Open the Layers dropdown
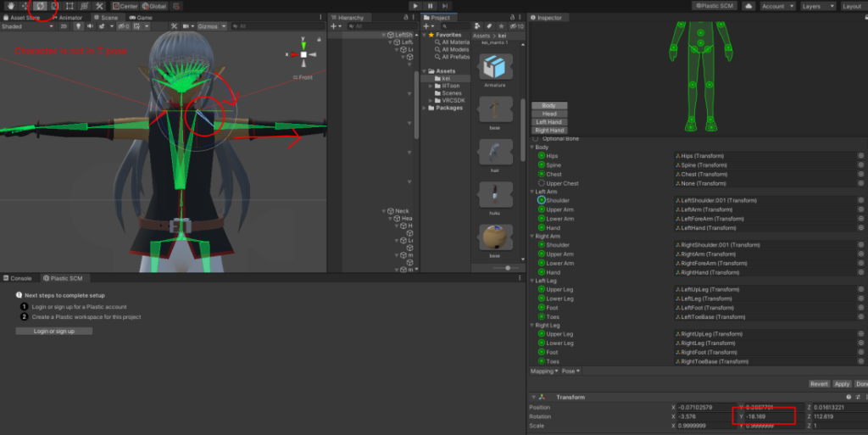Screen dimensions: 868x435 click(x=817, y=6)
